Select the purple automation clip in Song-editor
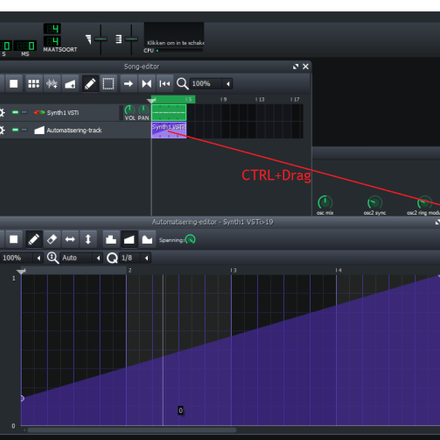 point(169,130)
